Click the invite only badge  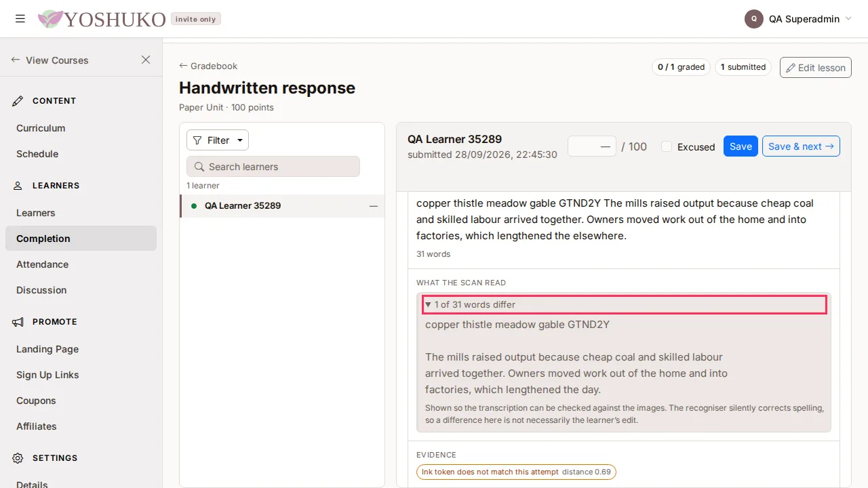point(196,19)
